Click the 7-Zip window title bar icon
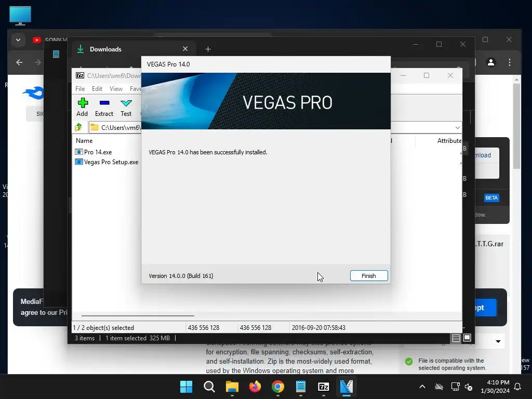This screenshot has height=399, width=532. pyautogui.click(x=80, y=75)
